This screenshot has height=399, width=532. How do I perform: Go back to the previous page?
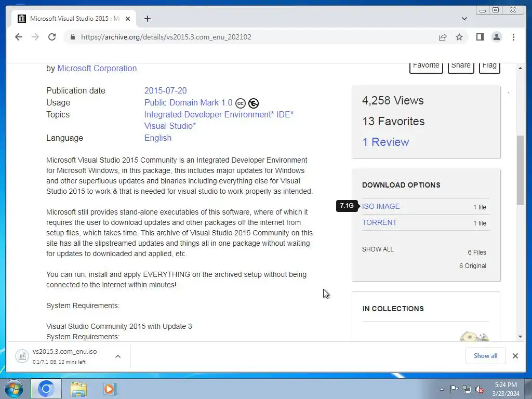click(19, 37)
